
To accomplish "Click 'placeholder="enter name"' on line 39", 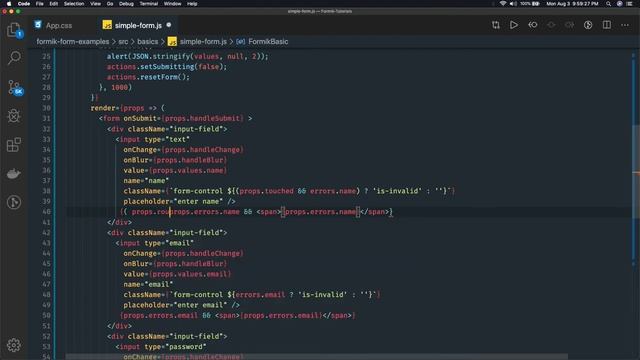I will pos(173,201).
